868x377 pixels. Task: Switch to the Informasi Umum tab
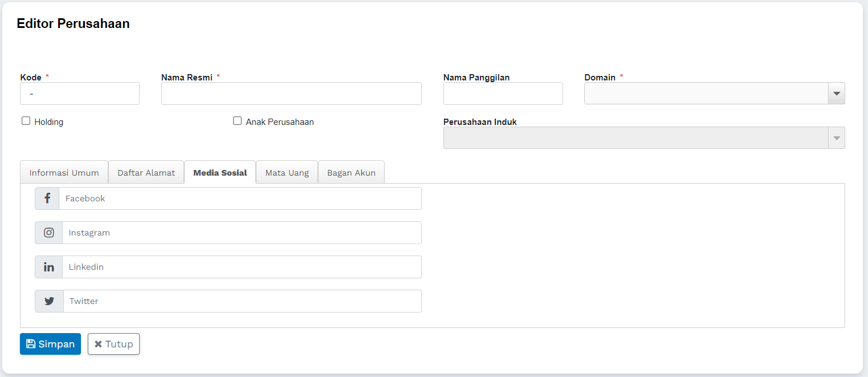tap(64, 172)
